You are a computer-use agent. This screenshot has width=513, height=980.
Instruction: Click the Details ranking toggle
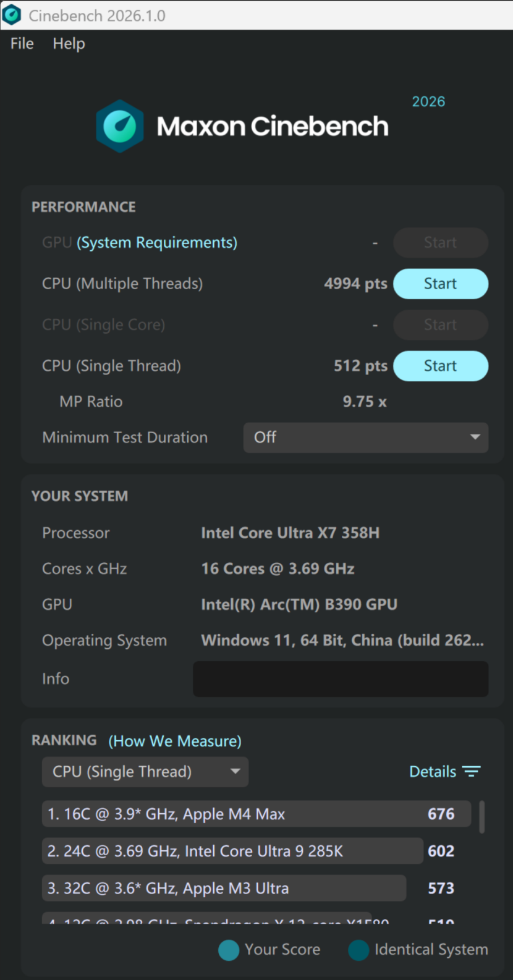pos(433,772)
